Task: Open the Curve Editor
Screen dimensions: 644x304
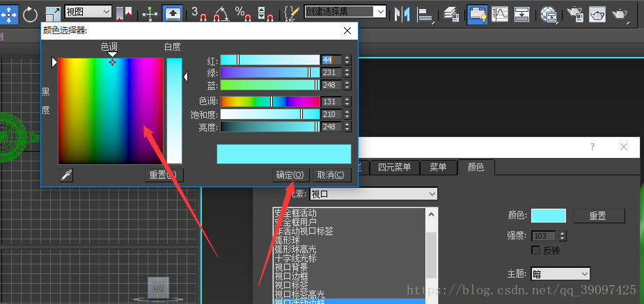Action: point(499,15)
